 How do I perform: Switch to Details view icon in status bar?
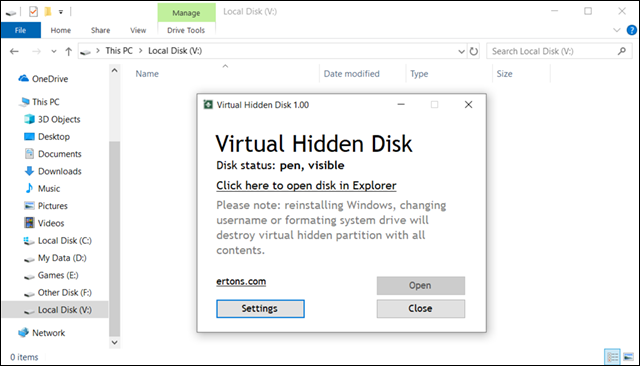[x=612, y=357]
